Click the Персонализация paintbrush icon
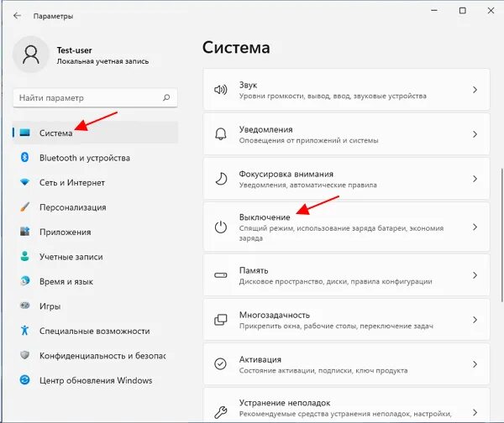The height and width of the screenshot is (423, 504). click(x=24, y=206)
